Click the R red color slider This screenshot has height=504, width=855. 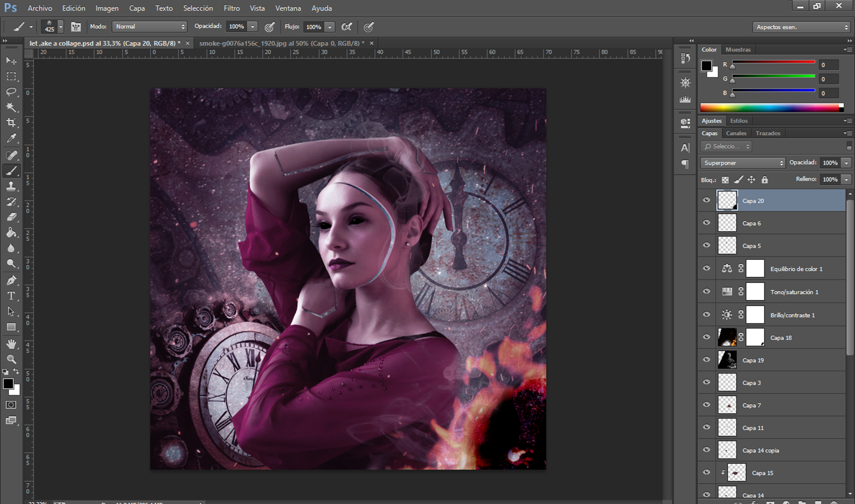pos(774,62)
